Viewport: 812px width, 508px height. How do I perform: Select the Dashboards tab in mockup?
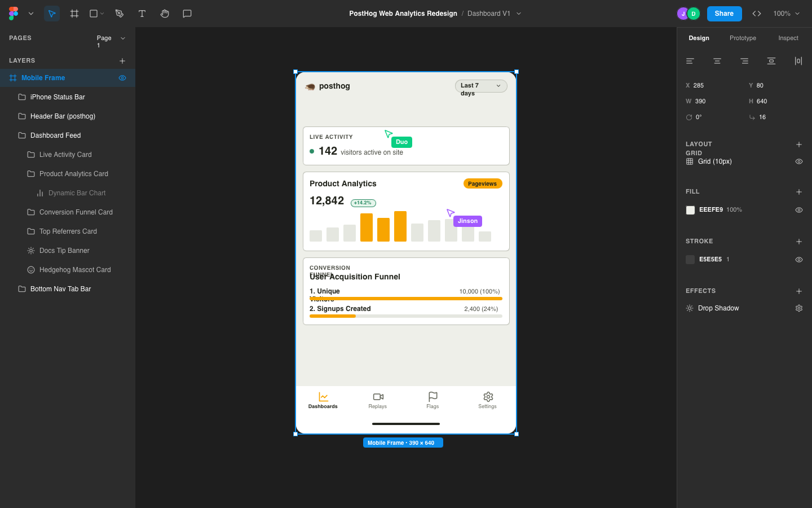[x=323, y=400]
